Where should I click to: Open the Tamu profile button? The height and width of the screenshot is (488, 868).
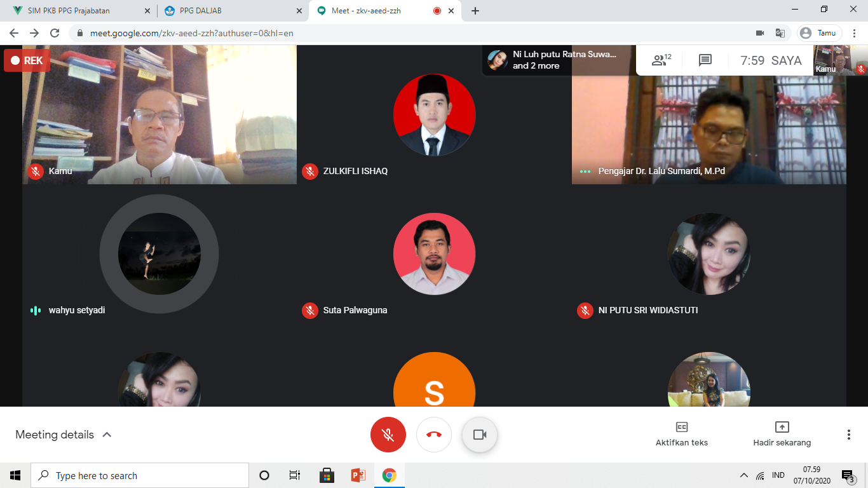pyautogui.click(x=820, y=33)
